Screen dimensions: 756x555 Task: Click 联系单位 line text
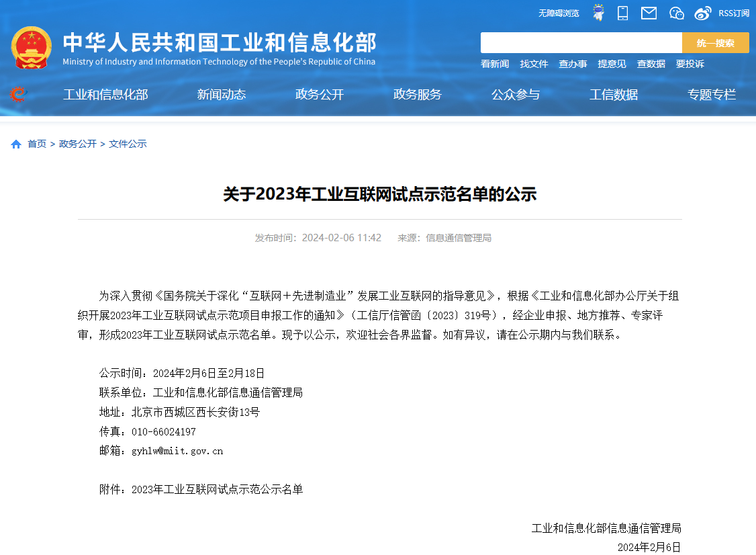201,393
